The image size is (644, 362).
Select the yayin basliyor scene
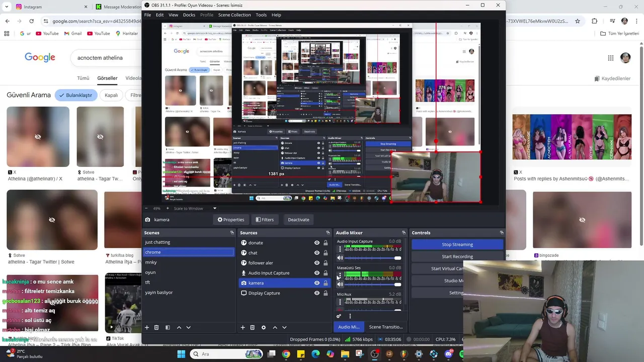click(x=189, y=293)
